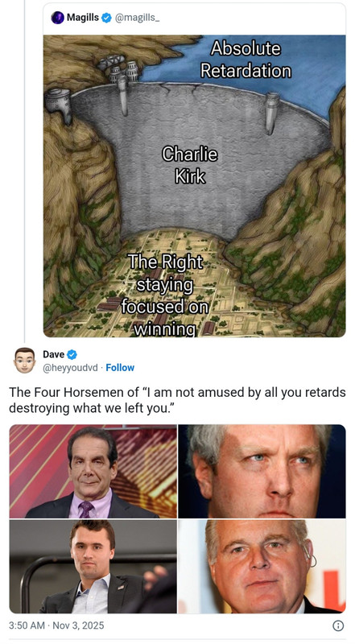Click the vertical thread connector line
355x644 pixels.
click(25, 171)
